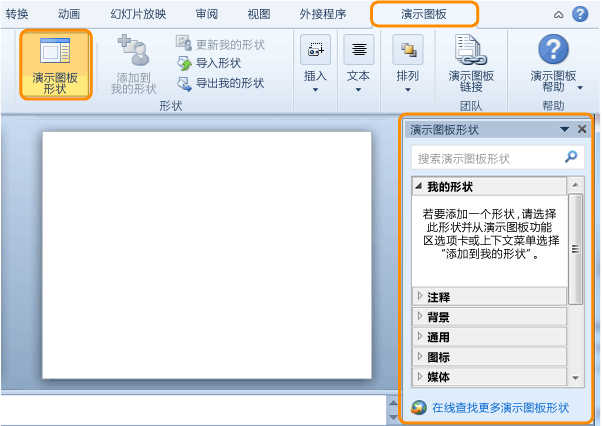This screenshot has width=602, height=426.
Task: Open the 外接程序 tab
Action: click(322, 14)
